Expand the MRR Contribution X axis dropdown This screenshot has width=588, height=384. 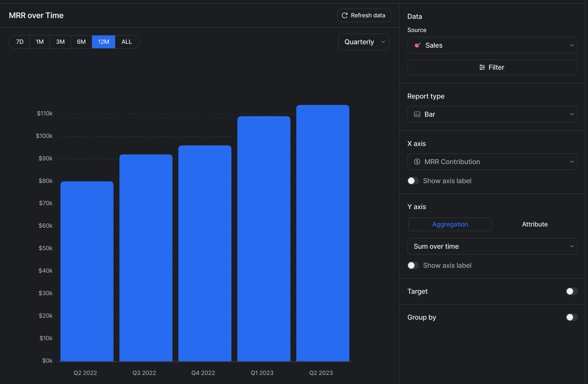click(x=492, y=162)
